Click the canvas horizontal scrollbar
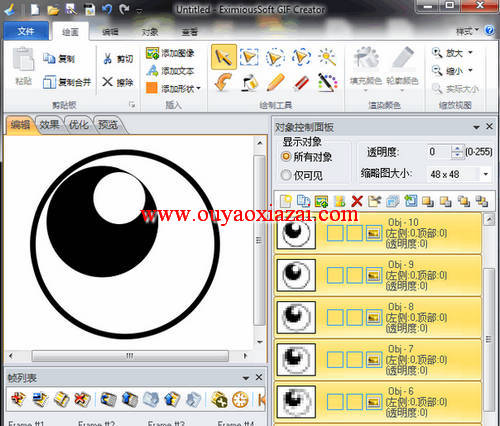This screenshot has width=500, height=426. [130, 356]
